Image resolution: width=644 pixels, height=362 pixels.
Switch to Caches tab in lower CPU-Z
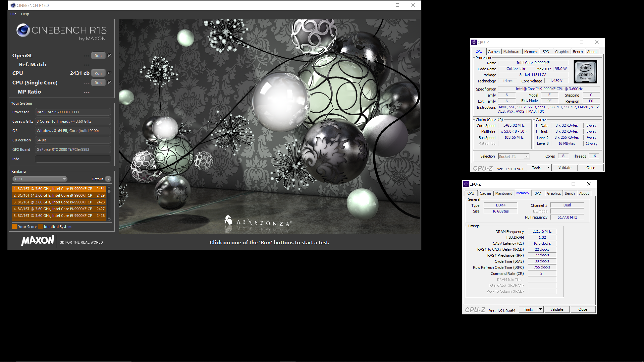click(x=486, y=193)
